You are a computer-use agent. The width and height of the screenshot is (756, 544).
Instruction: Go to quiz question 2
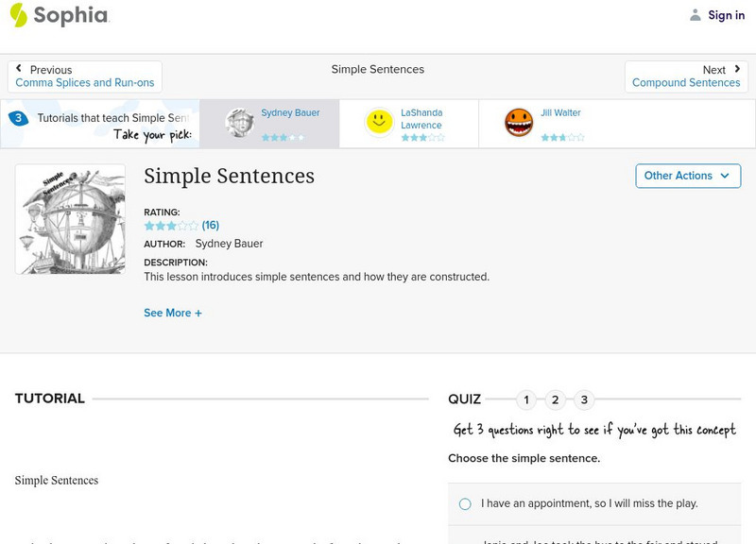click(x=555, y=399)
